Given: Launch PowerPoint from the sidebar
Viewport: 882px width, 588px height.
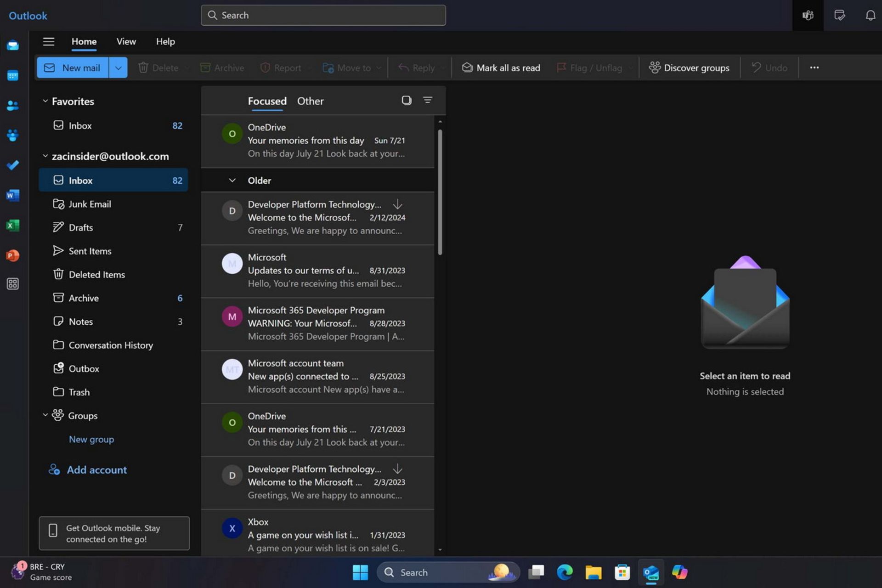Looking at the screenshot, I should pyautogui.click(x=13, y=255).
